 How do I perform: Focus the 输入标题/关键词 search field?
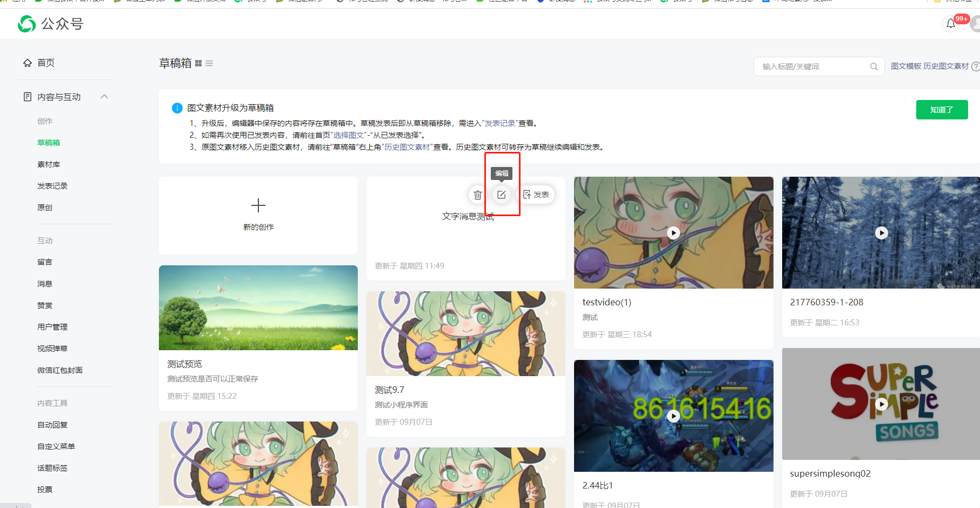pyautogui.click(x=819, y=66)
